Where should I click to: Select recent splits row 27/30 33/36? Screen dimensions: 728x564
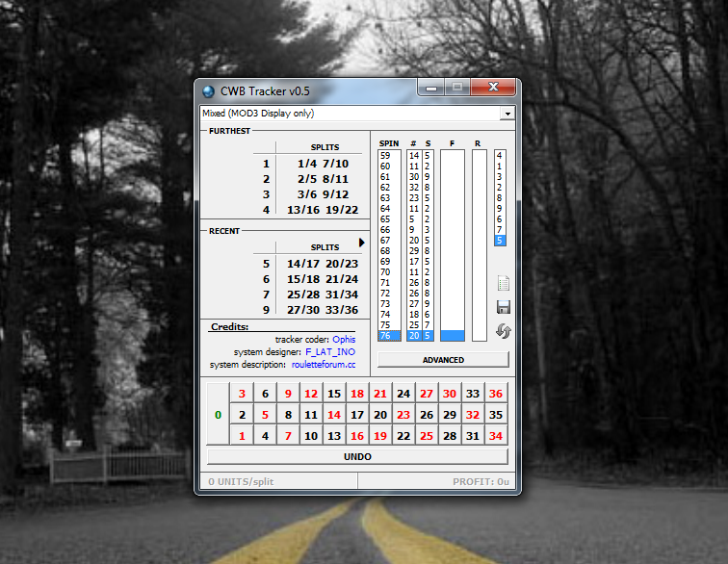coord(323,310)
